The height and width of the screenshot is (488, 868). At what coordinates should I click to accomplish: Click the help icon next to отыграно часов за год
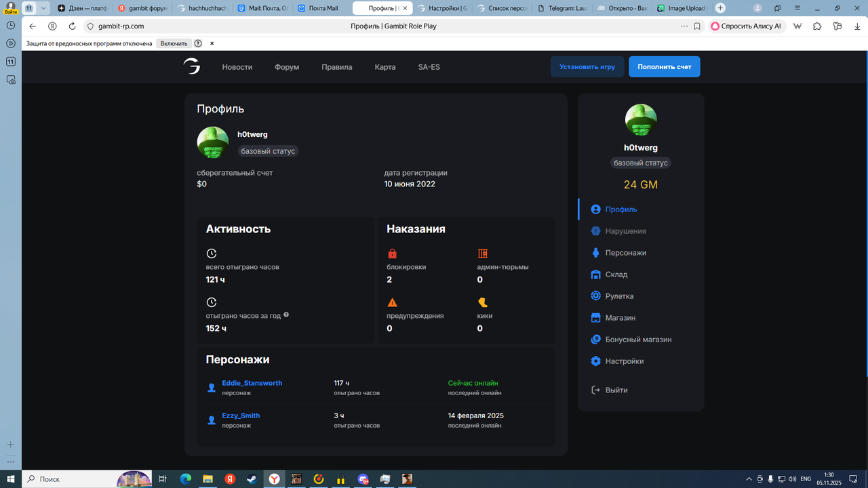[x=286, y=314]
